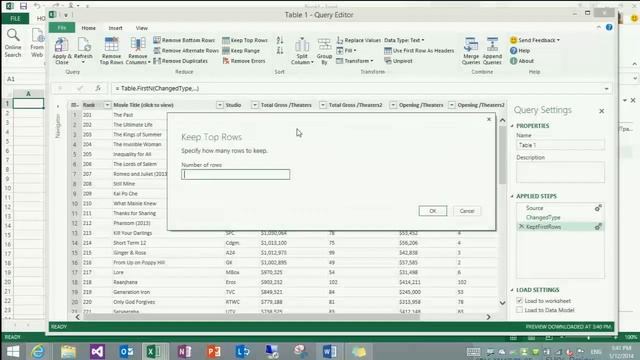Viewport: 640px width, 360px height.
Task: Switch to the View tab
Action: pos(141,28)
